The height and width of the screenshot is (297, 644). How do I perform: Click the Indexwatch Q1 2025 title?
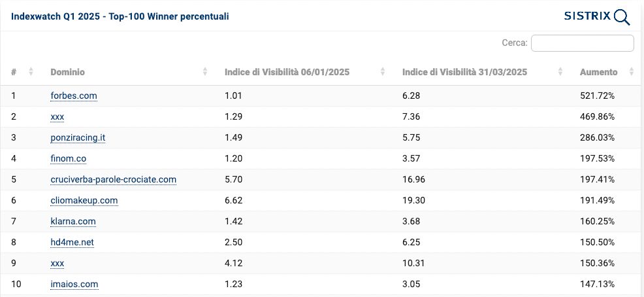[x=120, y=16]
